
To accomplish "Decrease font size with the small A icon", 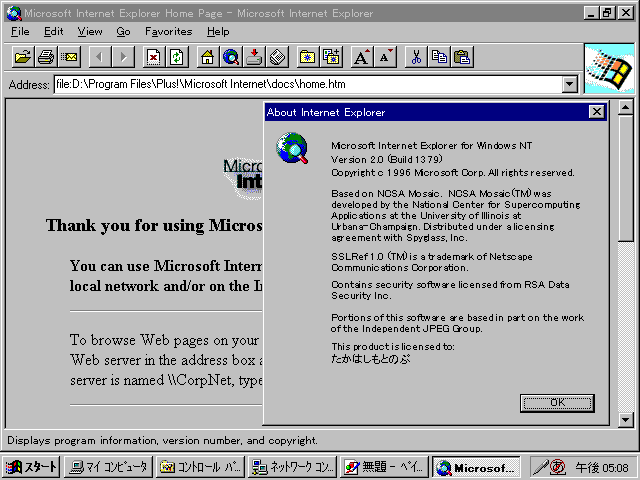I will tap(385, 57).
